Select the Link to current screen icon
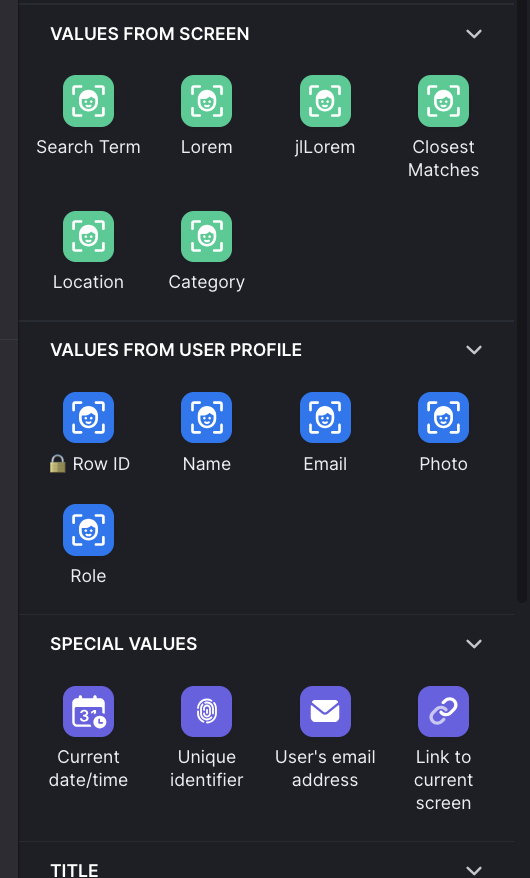This screenshot has width=530, height=878. click(443, 711)
